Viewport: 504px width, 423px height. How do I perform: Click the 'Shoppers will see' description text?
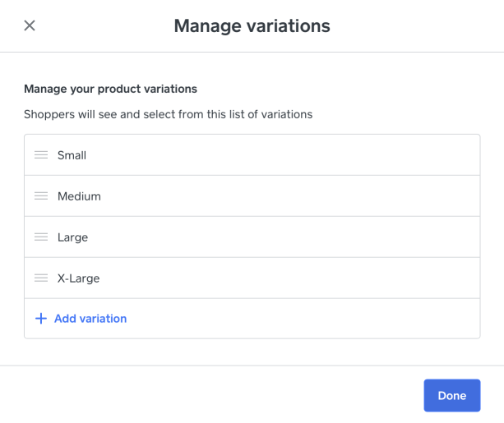(x=168, y=115)
